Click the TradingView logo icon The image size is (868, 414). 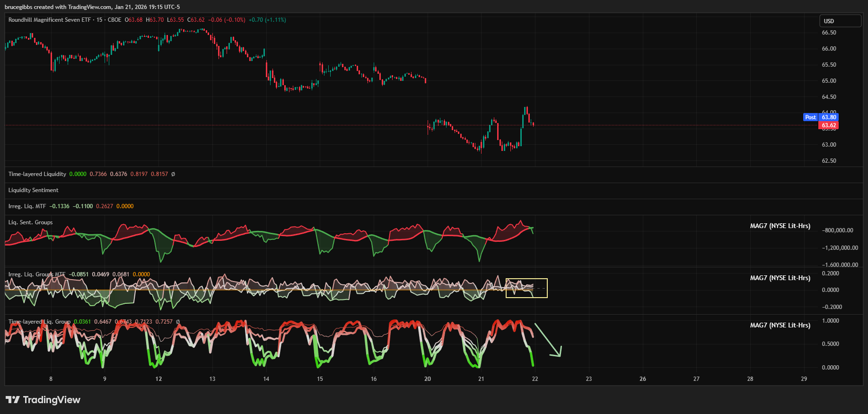[13, 400]
